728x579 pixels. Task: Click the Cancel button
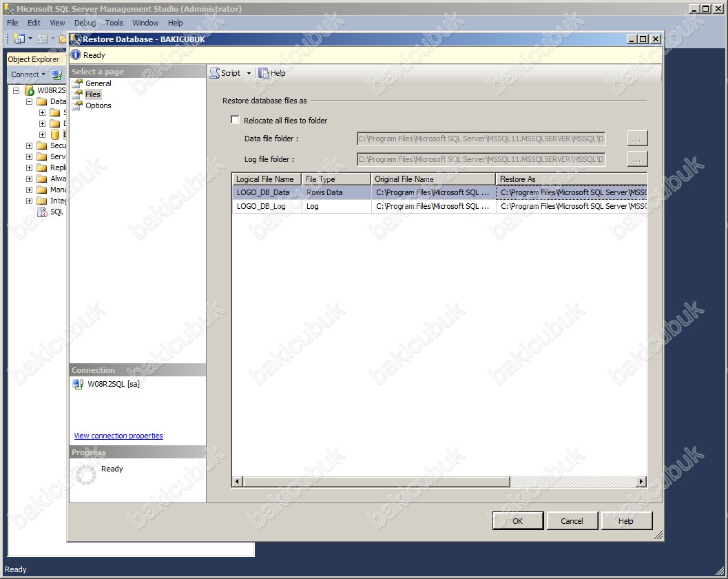pyautogui.click(x=572, y=521)
